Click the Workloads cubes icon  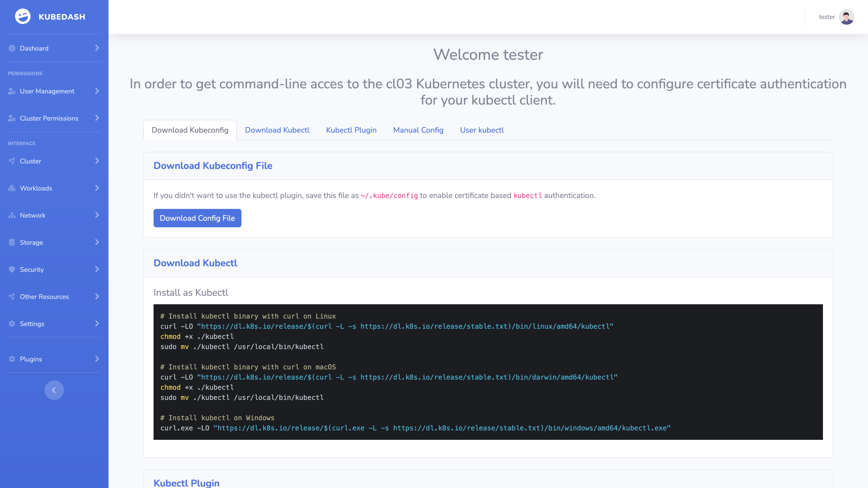pyautogui.click(x=12, y=188)
